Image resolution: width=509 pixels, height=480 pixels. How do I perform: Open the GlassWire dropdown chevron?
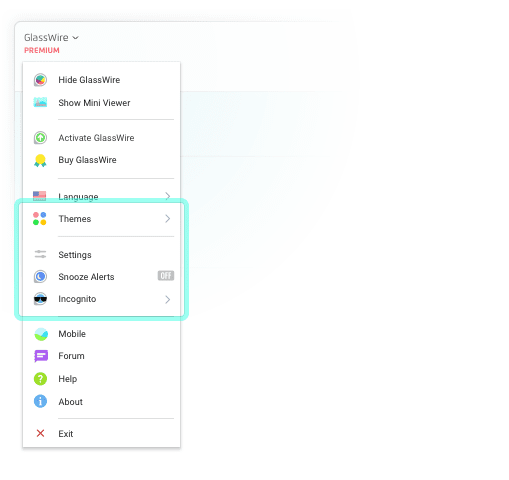[x=76, y=38]
